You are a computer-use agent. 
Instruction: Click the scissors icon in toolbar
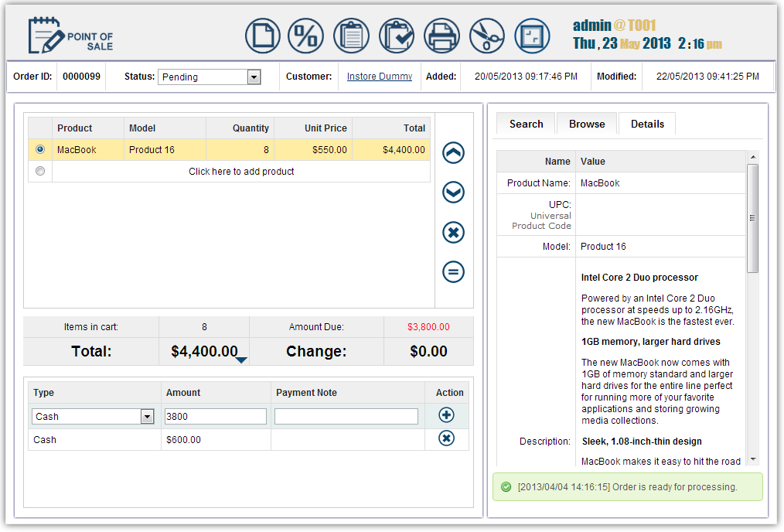point(487,36)
